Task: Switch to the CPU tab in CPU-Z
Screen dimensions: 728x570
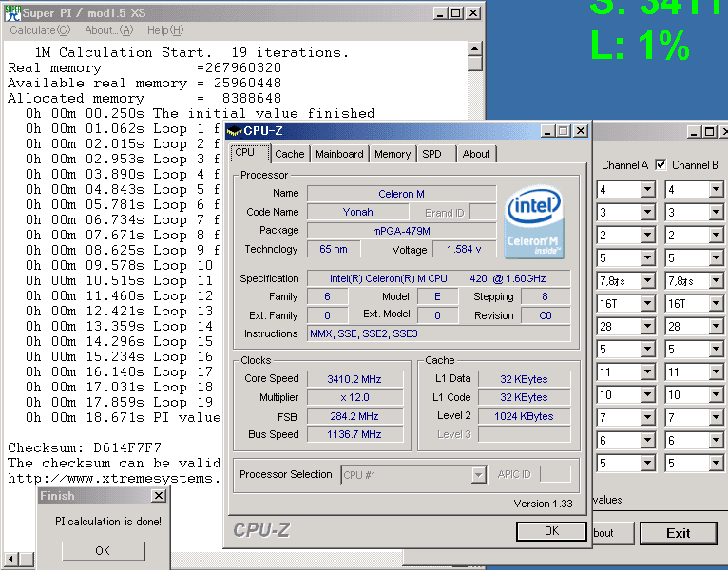Action: [x=250, y=153]
